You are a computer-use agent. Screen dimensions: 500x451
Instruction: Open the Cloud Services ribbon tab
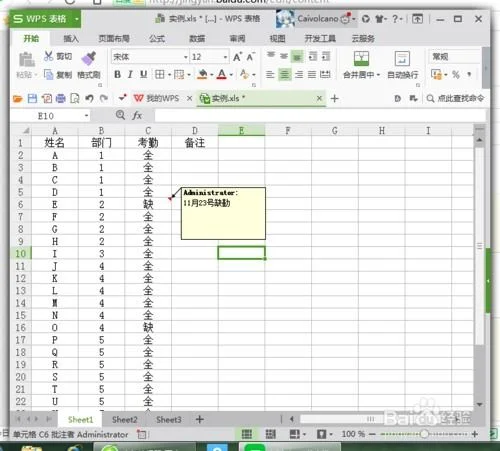(x=363, y=38)
